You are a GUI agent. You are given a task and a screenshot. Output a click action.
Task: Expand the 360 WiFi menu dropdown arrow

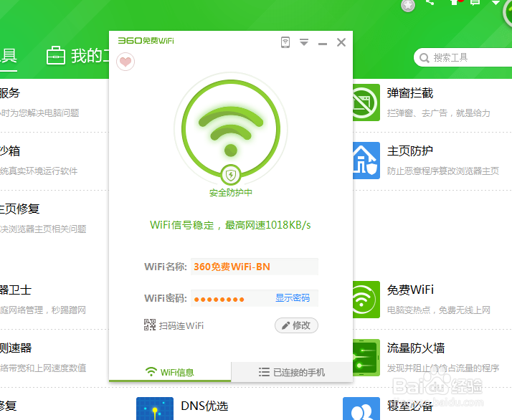pos(304,42)
